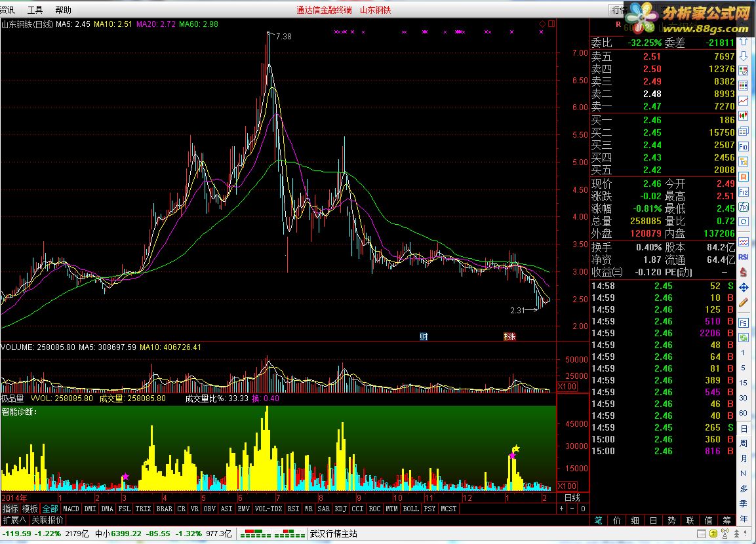Select daily 日 period in sidebar

(x=744, y=429)
